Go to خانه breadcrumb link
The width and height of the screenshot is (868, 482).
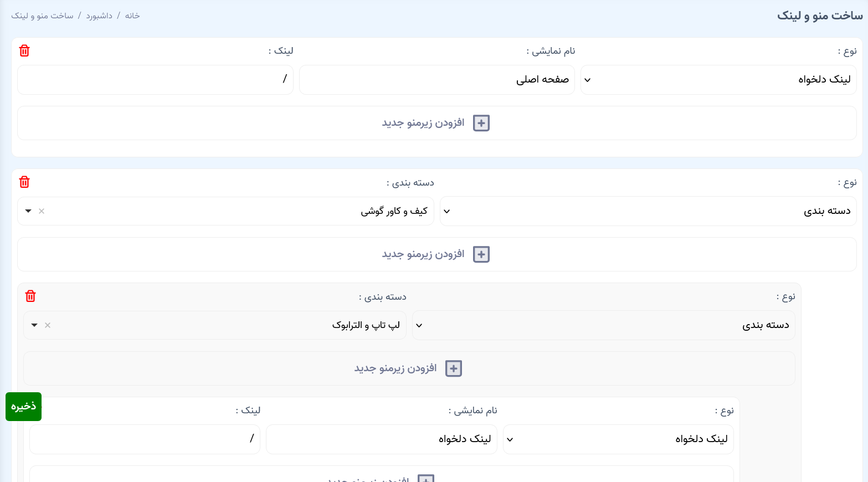(x=132, y=16)
